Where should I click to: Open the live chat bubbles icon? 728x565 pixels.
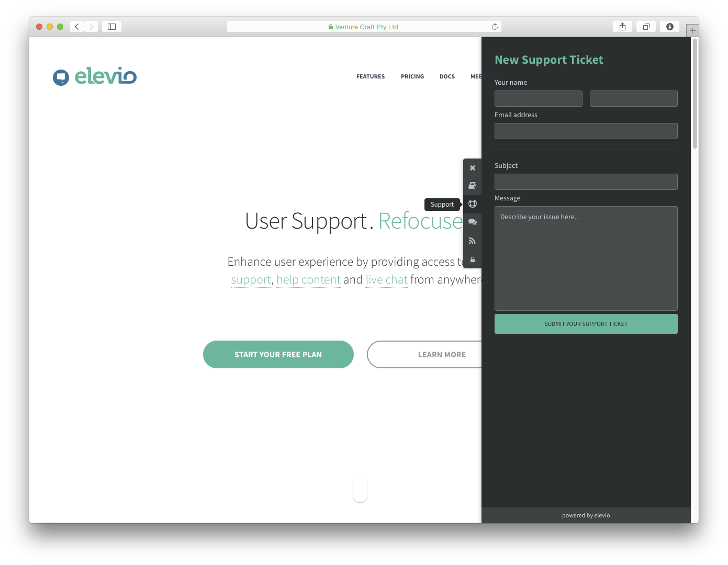click(473, 222)
